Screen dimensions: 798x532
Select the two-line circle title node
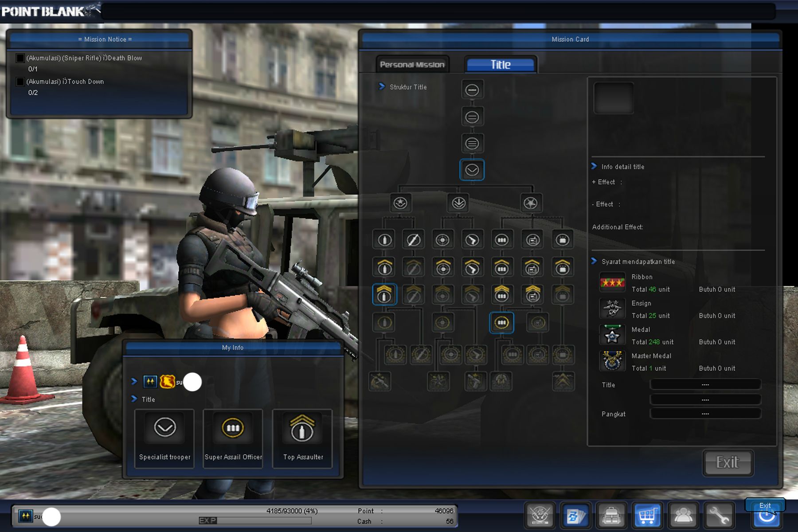coord(472,117)
